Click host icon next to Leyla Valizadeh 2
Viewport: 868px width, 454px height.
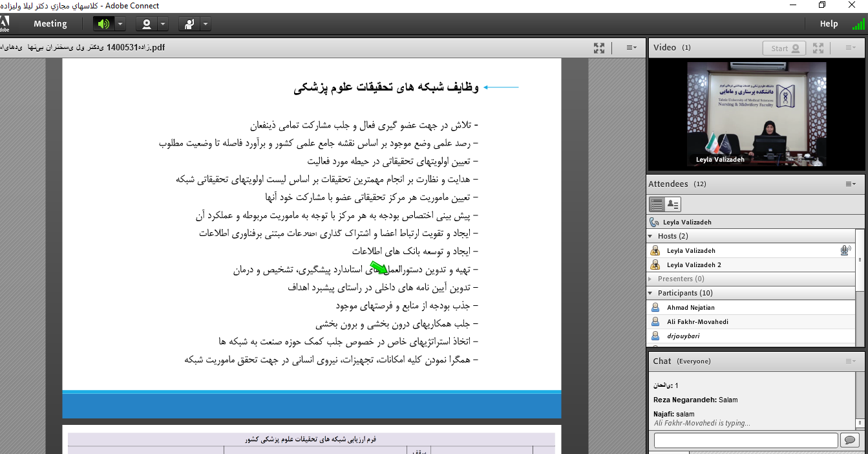tap(655, 265)
